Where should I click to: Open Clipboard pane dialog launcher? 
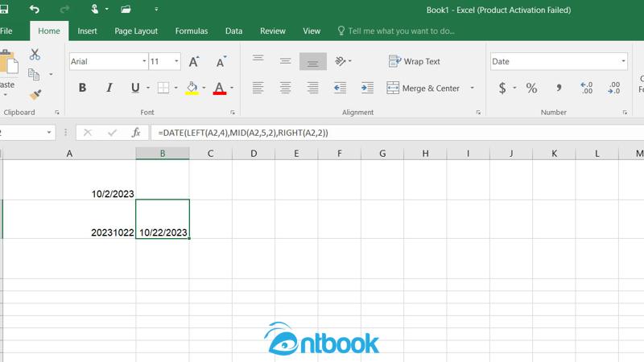[x=57, y=113]
